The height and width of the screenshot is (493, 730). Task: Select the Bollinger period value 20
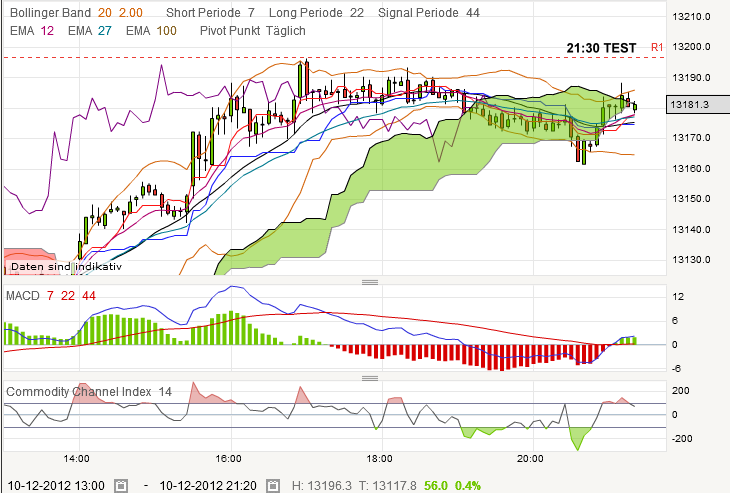tap(105, 13)
